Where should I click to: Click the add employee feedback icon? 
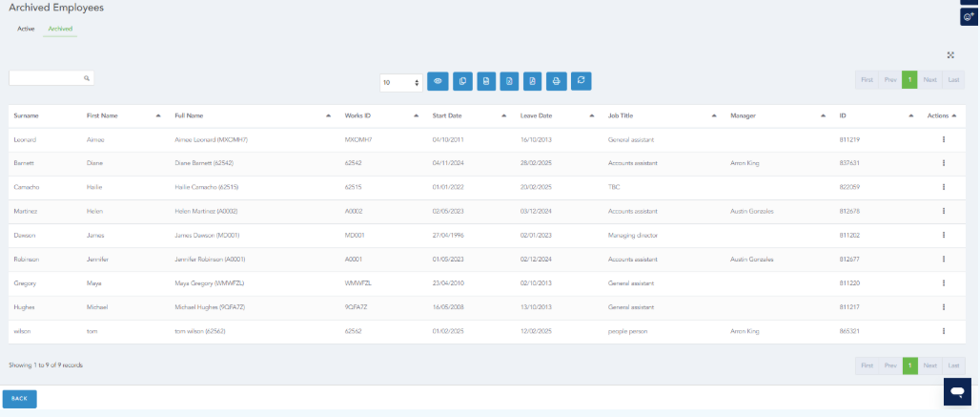pos(969,17)
